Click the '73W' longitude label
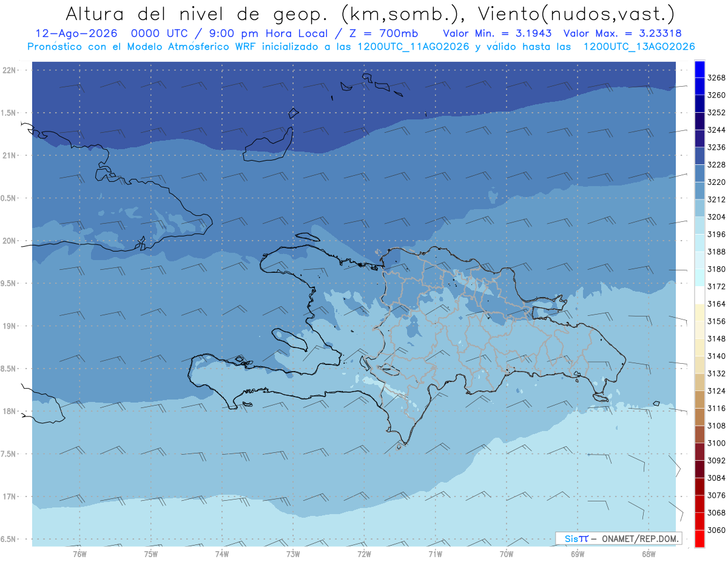 click(293, 554)
